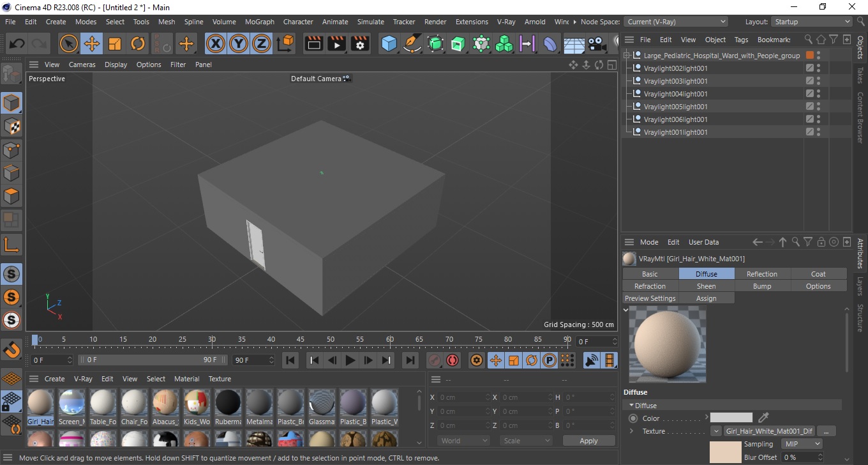This screenshot has width=868, height=465.
Task: Add a Cube primitive object
Action: (389, 44)
